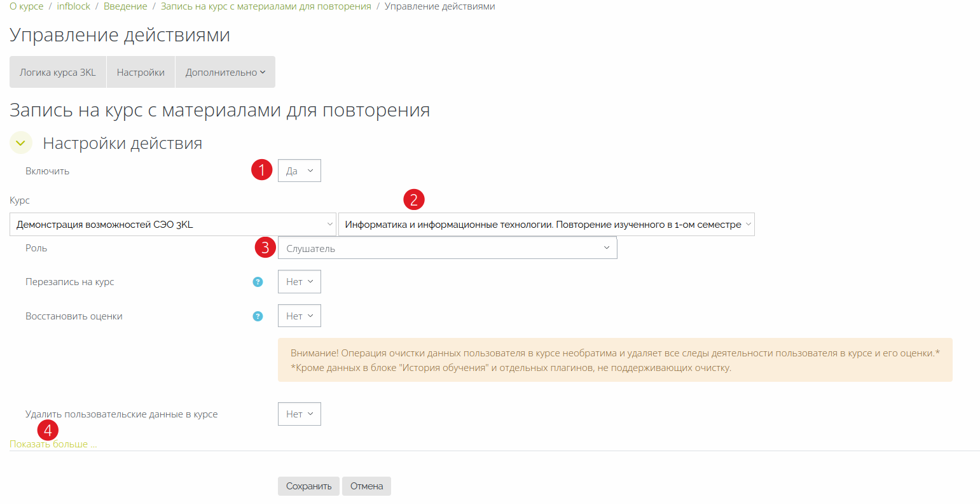Click help icon next to Перезапись на курс
980x504 pixels.
(x=258, y=282)
